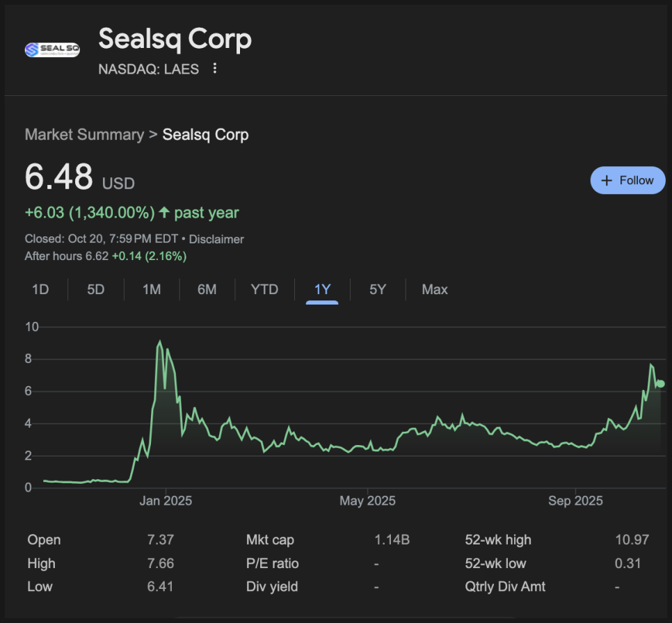Click the green up arrow beside past year

163,213
